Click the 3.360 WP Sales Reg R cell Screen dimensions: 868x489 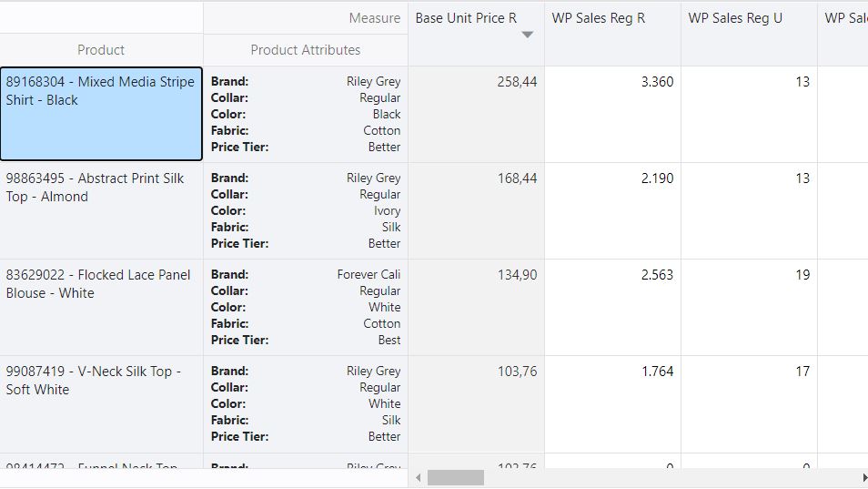[x=612, y=114]
